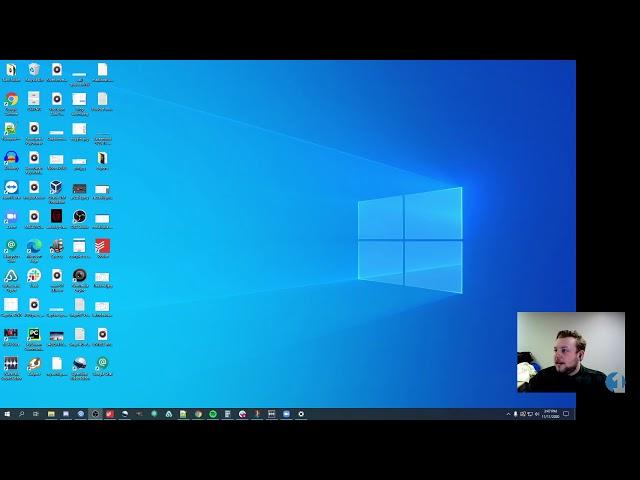640x480 pixels.
Task: Click the Zoom desktop shortcut
Action: pos(11,216)
